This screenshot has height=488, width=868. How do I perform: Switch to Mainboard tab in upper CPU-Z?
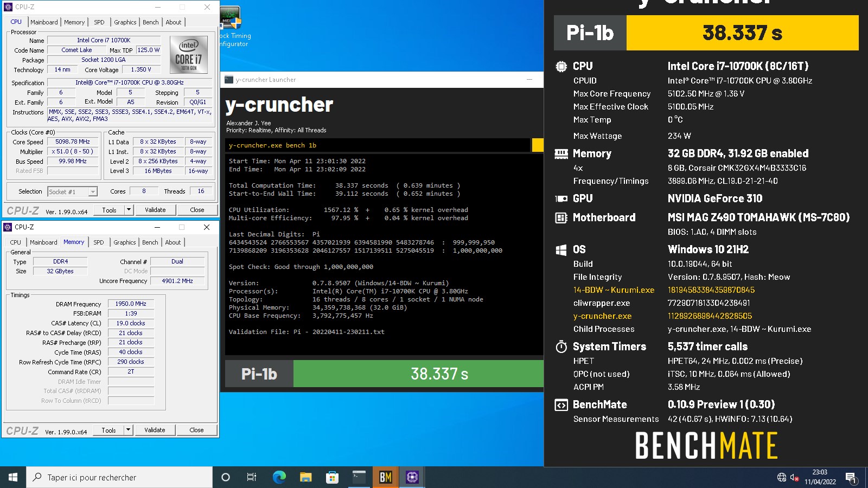point(44,22)
